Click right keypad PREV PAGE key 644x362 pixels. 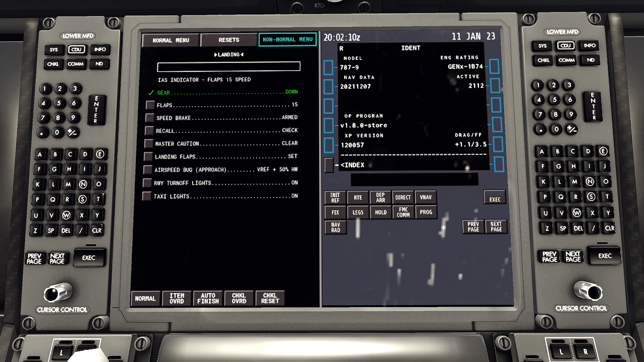tap(550, 257)
